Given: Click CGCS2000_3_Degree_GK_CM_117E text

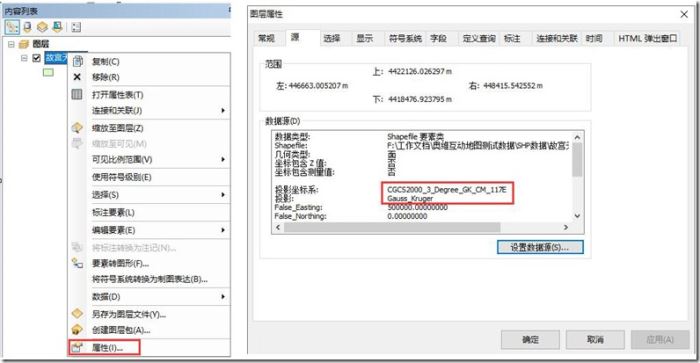Looking at the screenshot, I should (x=447, y=190).
